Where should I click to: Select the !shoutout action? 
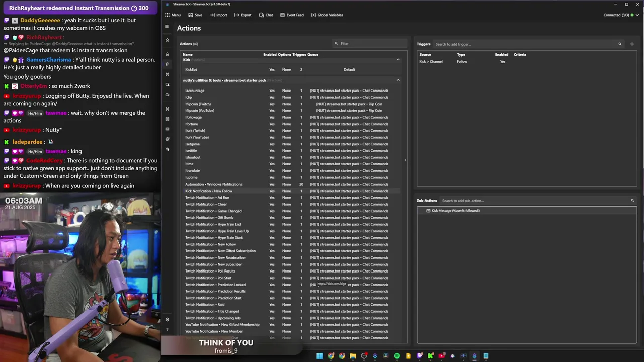pyautogui.click(x=292, y=157)
